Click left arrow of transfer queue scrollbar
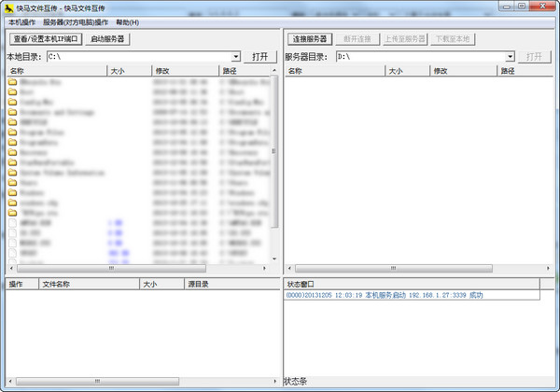The image size is (560, 392). [x=10, y=382]
